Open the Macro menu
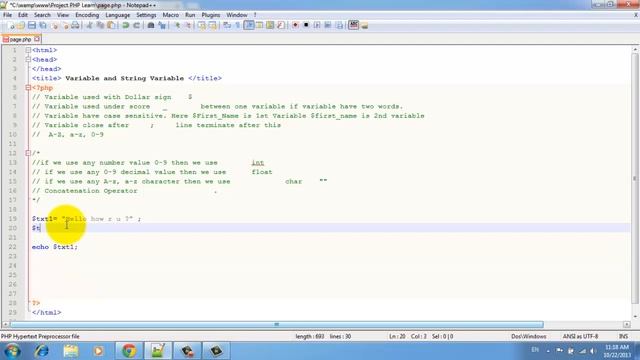 171,15
